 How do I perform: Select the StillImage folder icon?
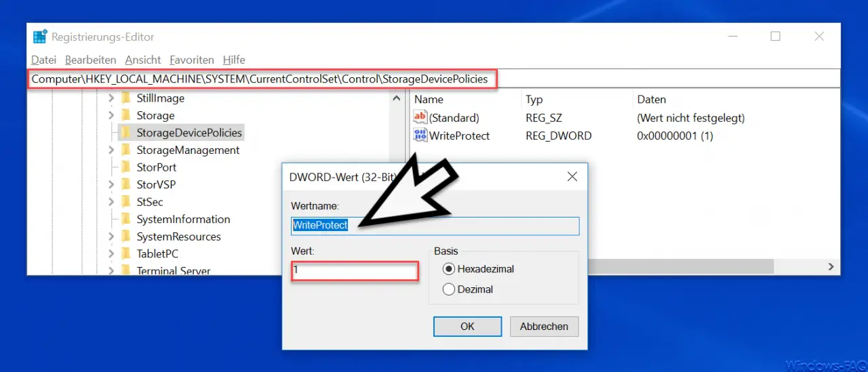[x=125, y=98]
